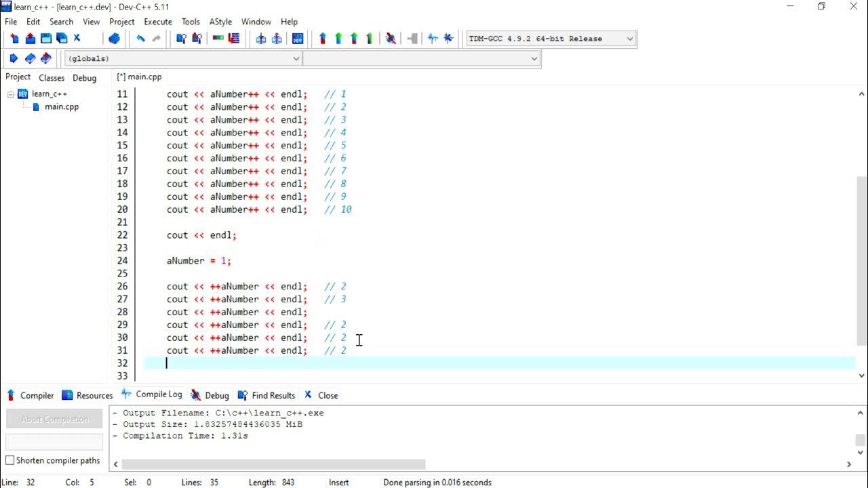Click the Goto Function toolbar icon
This screenshot has width=868, height=488.
coord(218,39)
